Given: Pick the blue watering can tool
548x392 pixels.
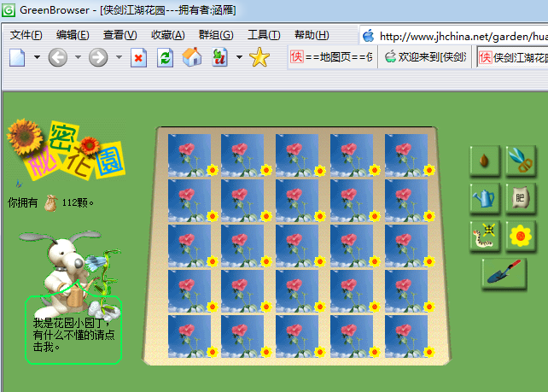Looking at the screenshot, I should click(x=484, y=198).
